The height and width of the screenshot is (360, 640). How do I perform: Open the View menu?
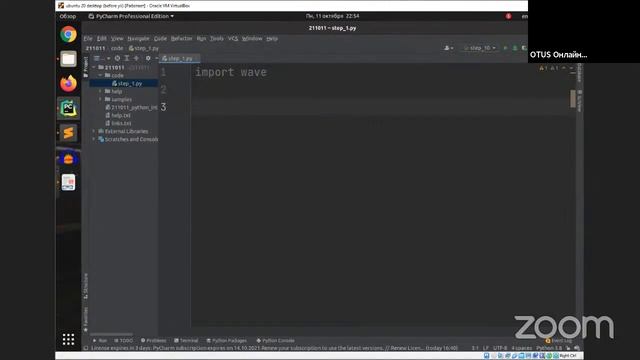point(117,38)
